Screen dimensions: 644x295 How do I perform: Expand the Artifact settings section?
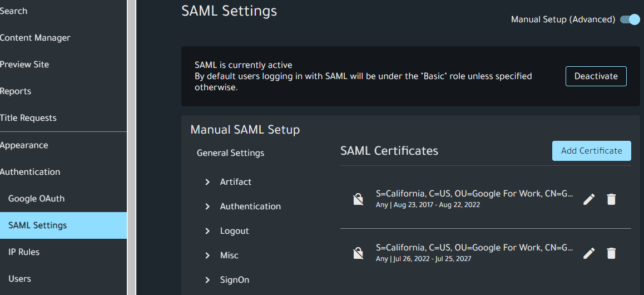[x=207, y=182]
